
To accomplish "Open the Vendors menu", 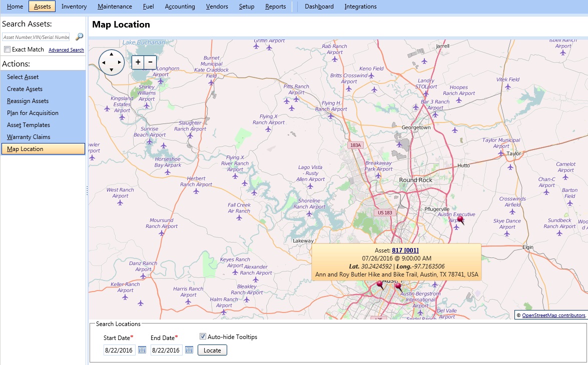I will [x=217, y=6].
